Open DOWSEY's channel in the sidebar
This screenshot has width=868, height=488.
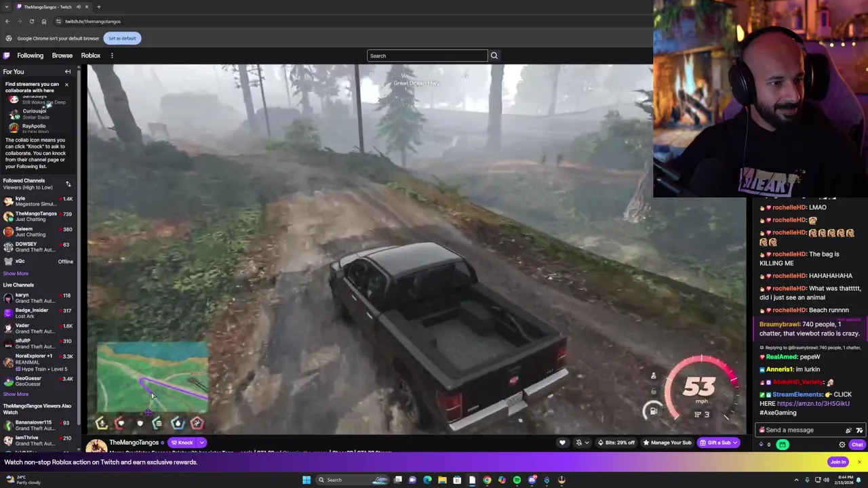37,247
